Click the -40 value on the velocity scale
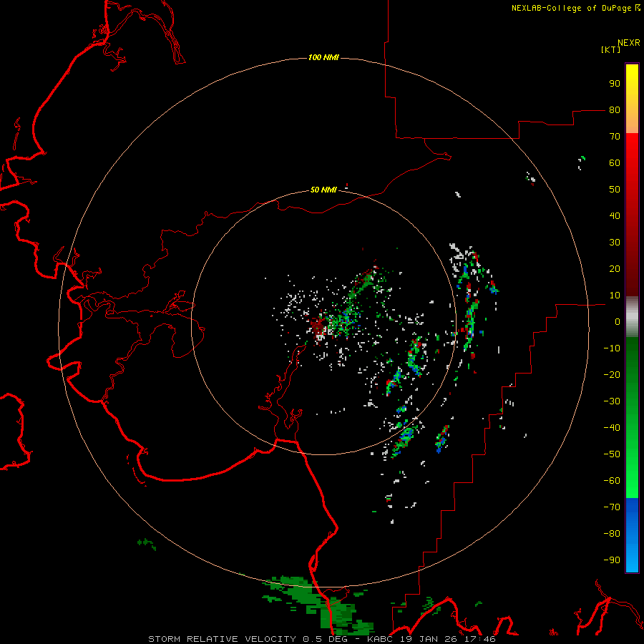 click(612, 428)
